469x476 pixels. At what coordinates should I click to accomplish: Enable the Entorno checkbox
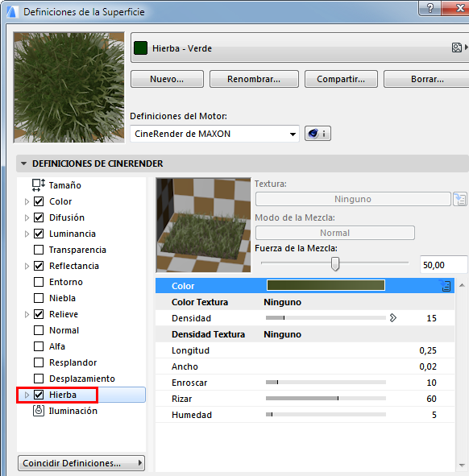(39, 282)
